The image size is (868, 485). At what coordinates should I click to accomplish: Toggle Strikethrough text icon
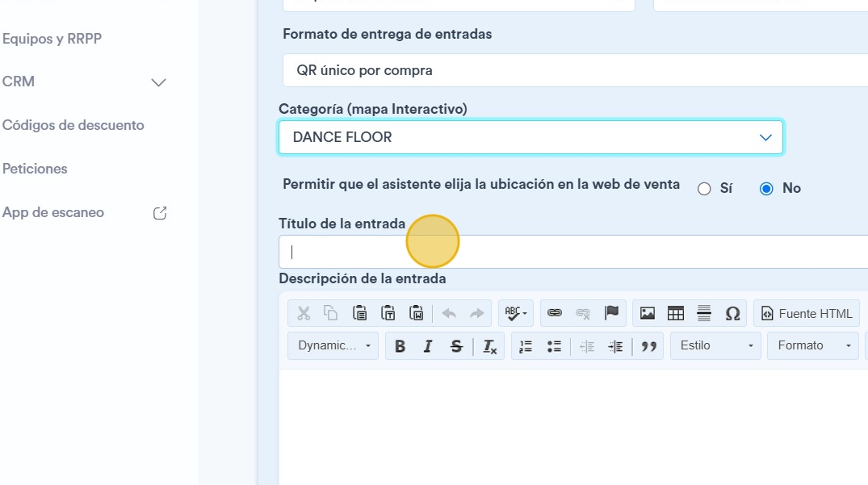[456, 346]
